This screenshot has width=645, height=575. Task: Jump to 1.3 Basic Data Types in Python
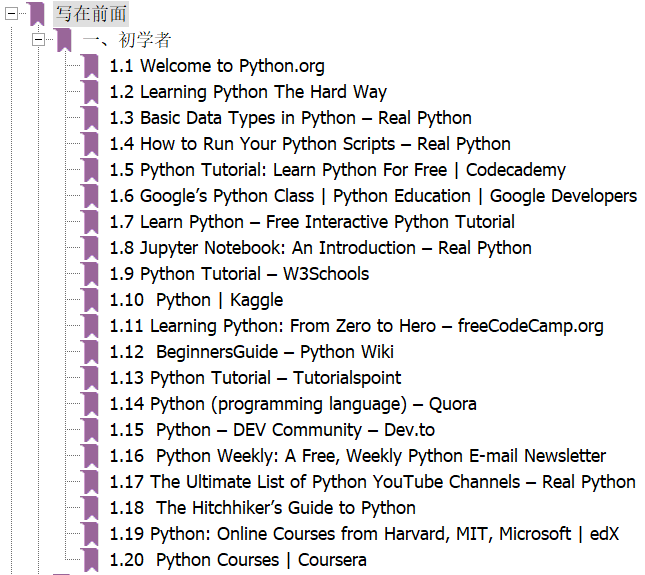click(x=290, y=118)
